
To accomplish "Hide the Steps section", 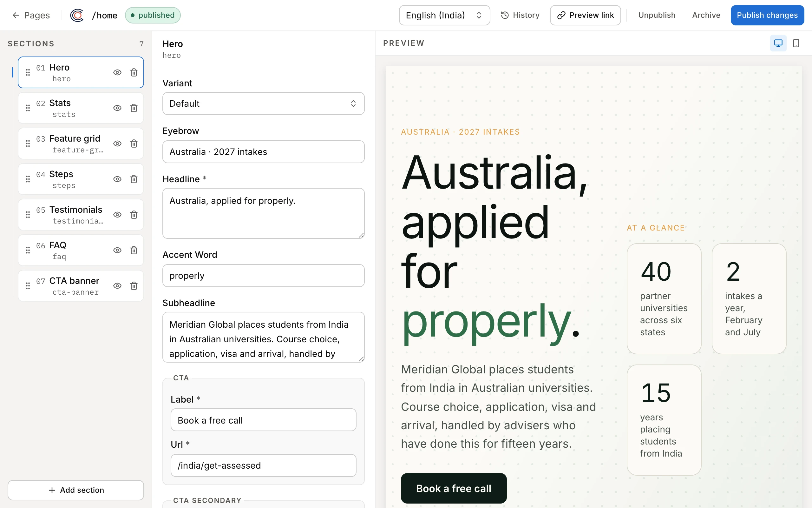I will (117, 179).
